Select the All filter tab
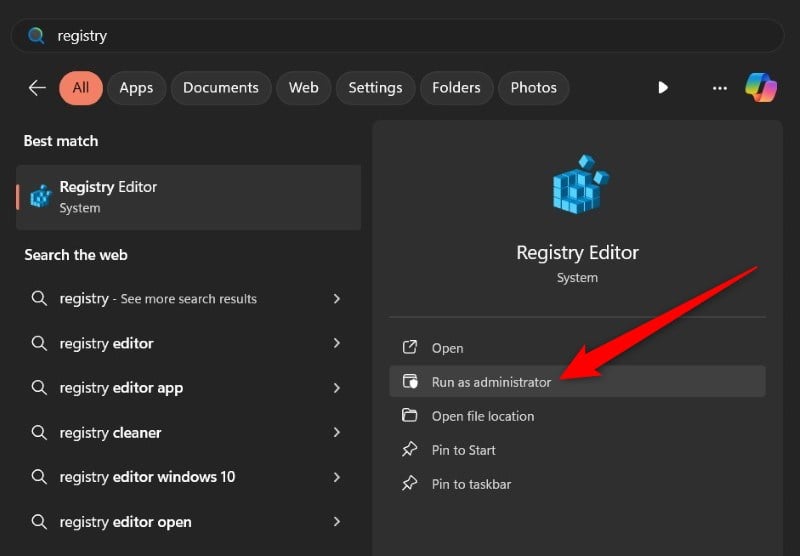The image size is (800, 556). click(x=81, y=88)
